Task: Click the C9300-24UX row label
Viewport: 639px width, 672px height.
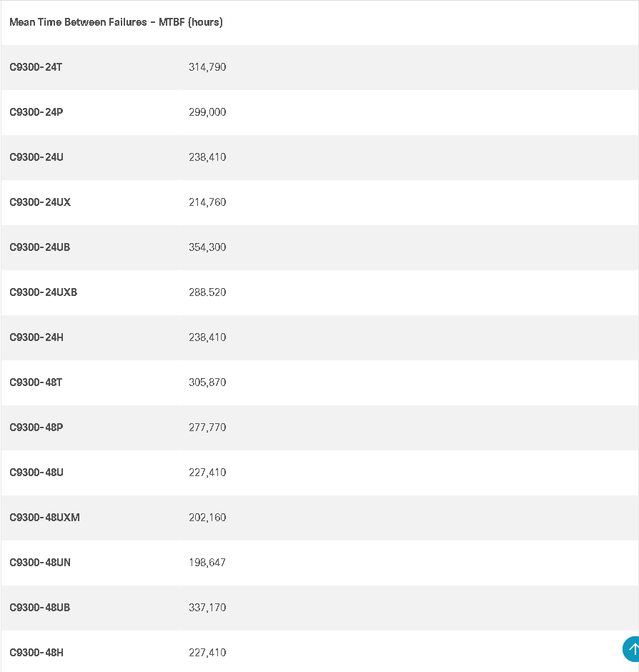Action: [x=40, y=202]
